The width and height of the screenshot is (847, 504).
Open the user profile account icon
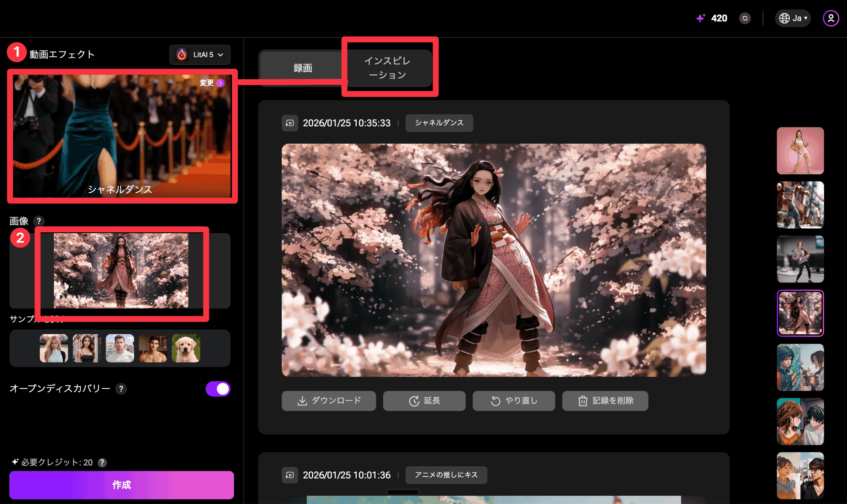[830, 18]
